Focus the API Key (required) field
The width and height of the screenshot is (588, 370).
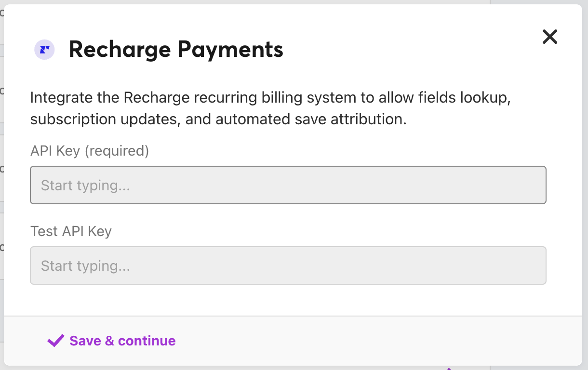click(288, 185)
